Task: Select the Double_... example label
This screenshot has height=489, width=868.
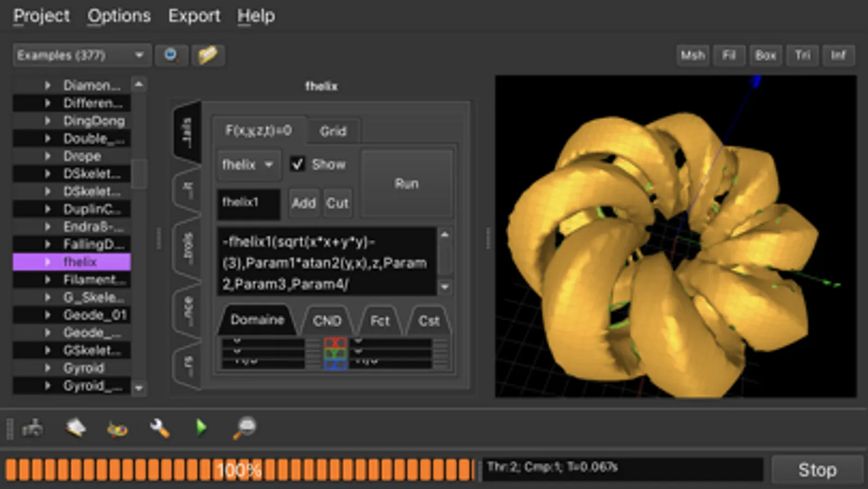Action: (x=93, y=139)
